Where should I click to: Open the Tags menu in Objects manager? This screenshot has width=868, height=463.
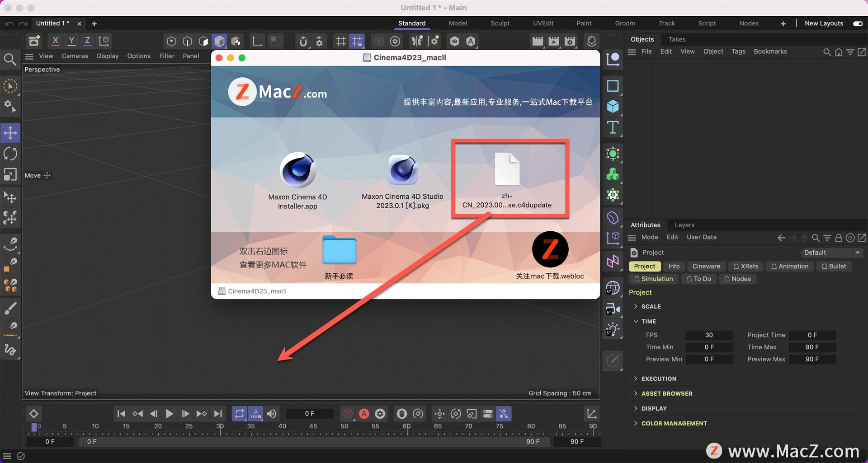738,51
